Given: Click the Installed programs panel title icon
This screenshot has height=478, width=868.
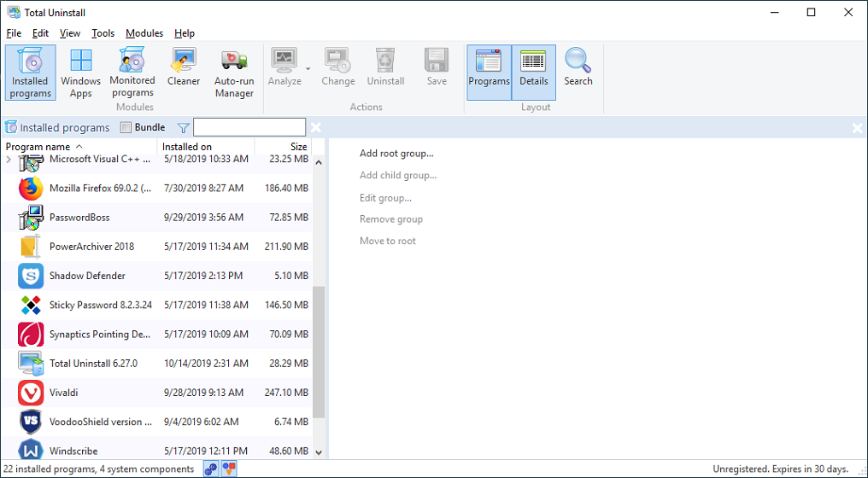Looking at the screenshot, I should (10, 128).
